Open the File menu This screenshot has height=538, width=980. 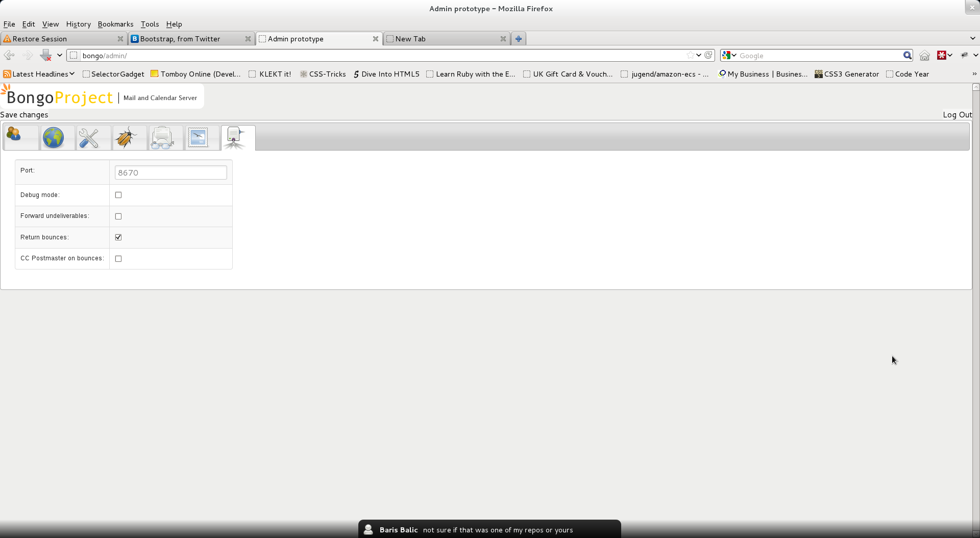(x=9, y=24)
